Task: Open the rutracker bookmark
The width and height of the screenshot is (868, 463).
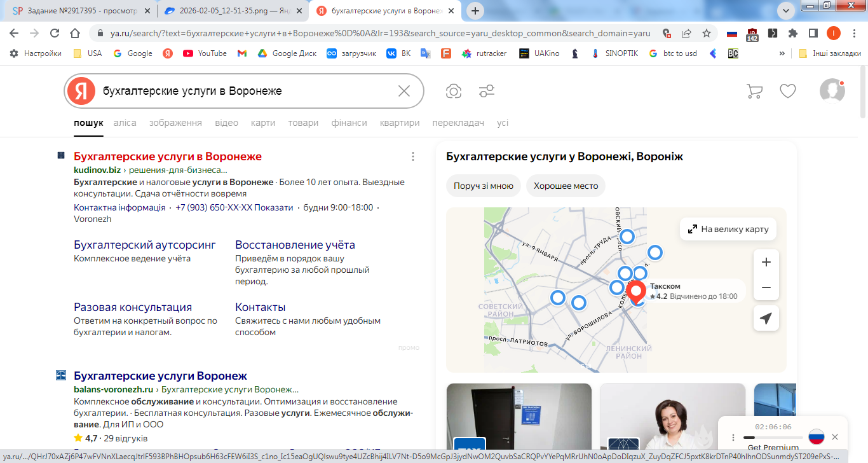Action: [484, 53]
